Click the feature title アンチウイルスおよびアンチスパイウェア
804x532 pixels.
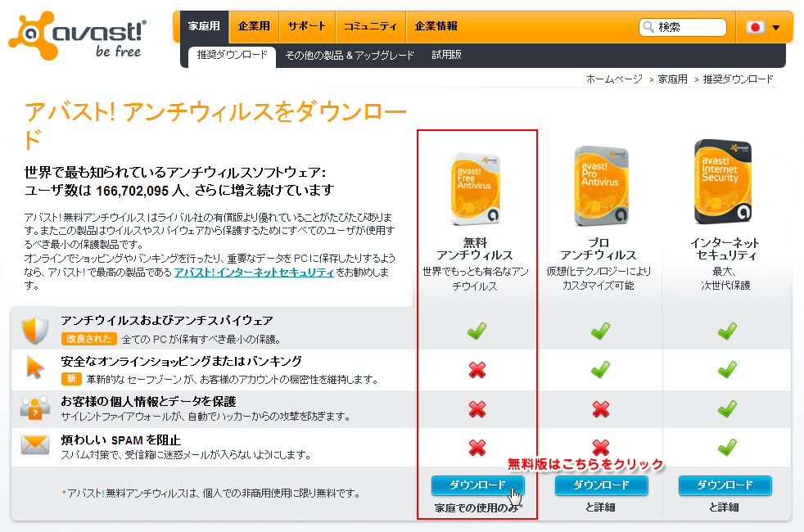[x=167, y=321]
